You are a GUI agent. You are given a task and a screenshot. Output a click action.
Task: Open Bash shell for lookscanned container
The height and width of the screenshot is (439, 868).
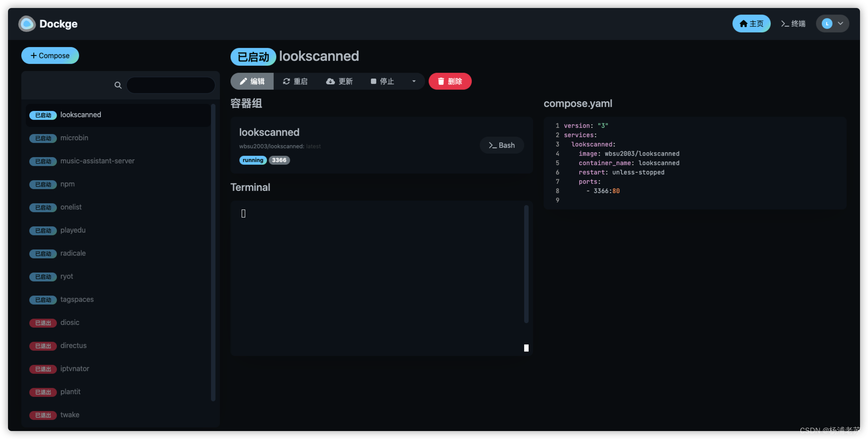(x=502, y=145)
